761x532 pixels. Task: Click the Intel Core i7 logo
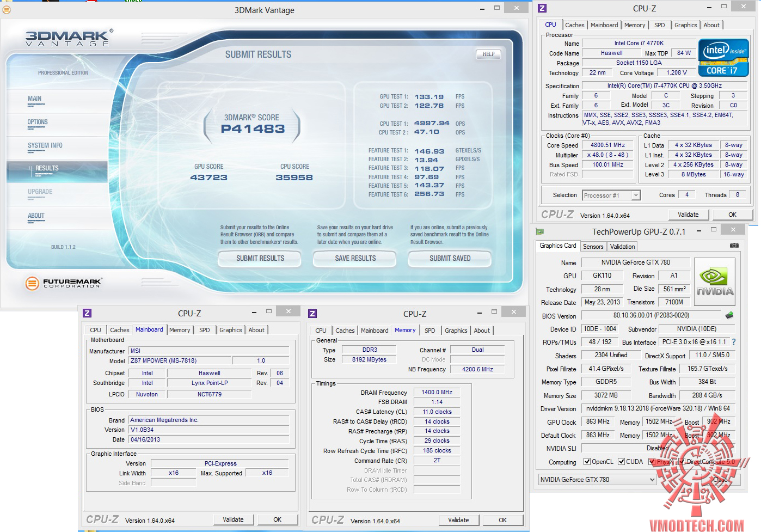[x=723, y=57]
